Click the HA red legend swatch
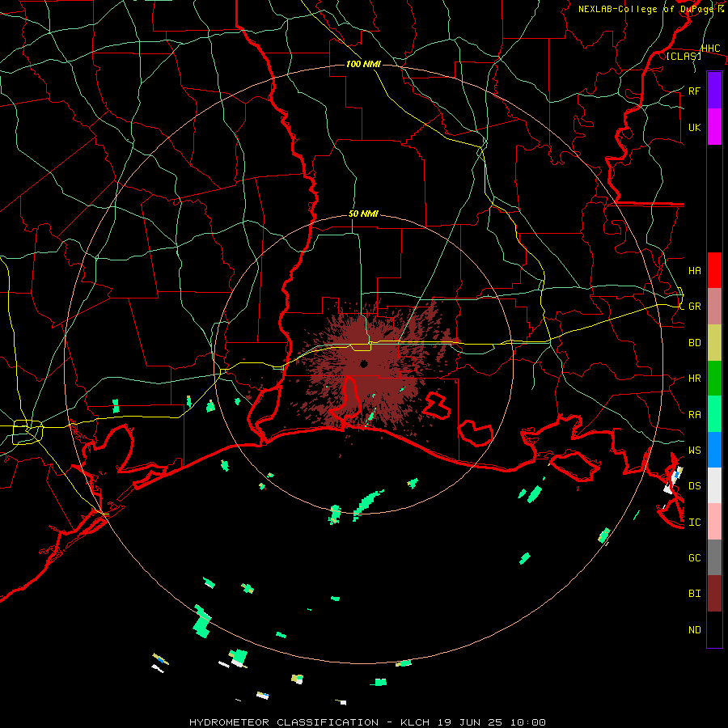Viewport: 728px width, 728px height. 714,270
